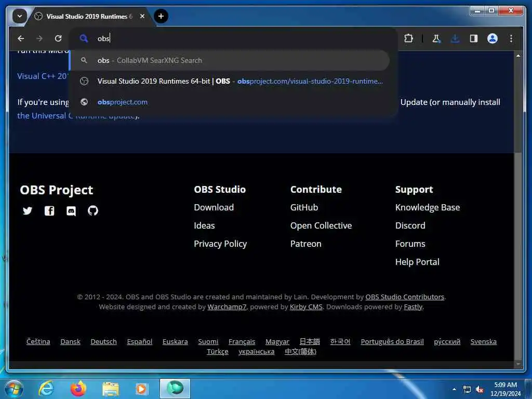The image size is (532, 399).
Task: Open OBS Project's Discord icon
Action: click(71, 211)
